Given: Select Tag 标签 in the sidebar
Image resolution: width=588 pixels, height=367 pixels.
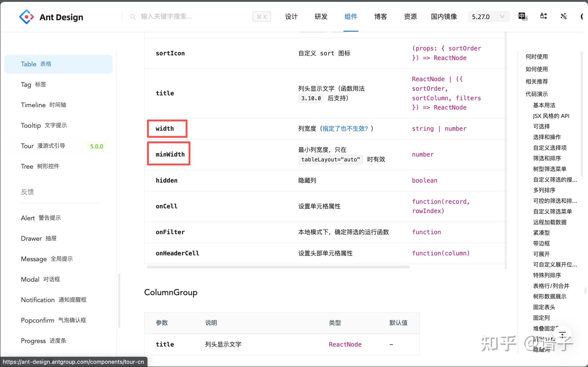Looking at the screenshot, I should [x=58, y=84].
